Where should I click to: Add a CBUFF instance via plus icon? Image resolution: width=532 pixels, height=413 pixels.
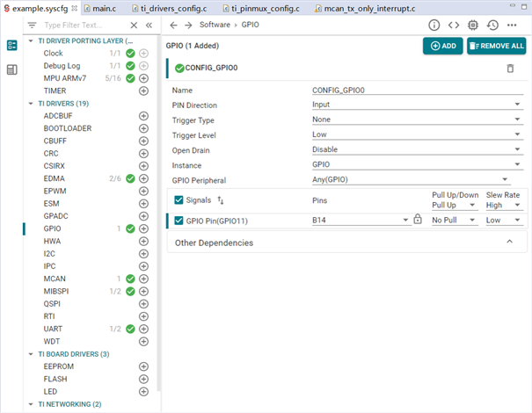[x=143, y=141]
